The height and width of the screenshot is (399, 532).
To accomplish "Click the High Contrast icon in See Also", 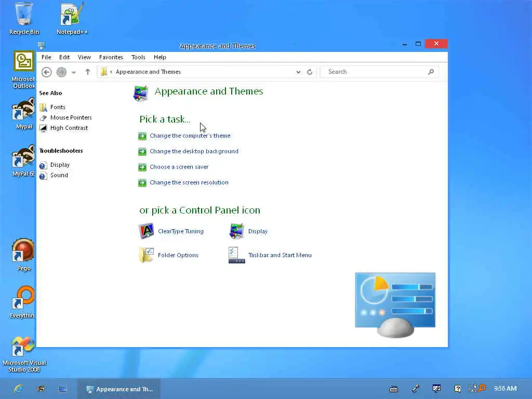I will point(43,128).
